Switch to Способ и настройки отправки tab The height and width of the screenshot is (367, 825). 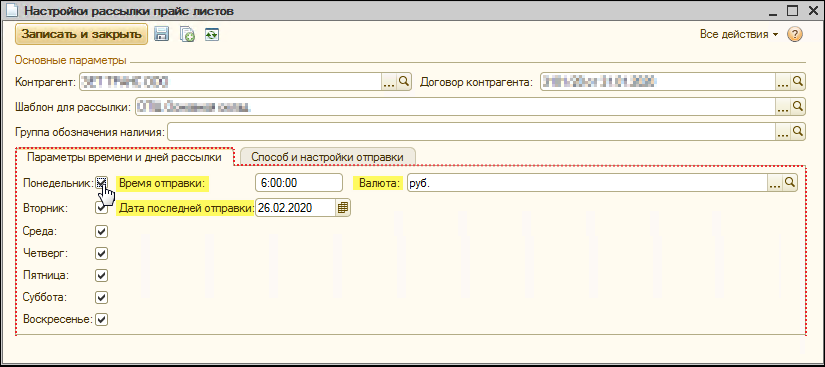coord(327,157)
